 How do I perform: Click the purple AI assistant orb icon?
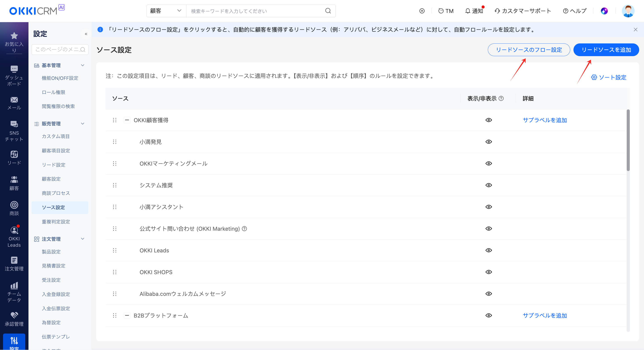pos(604,11)
